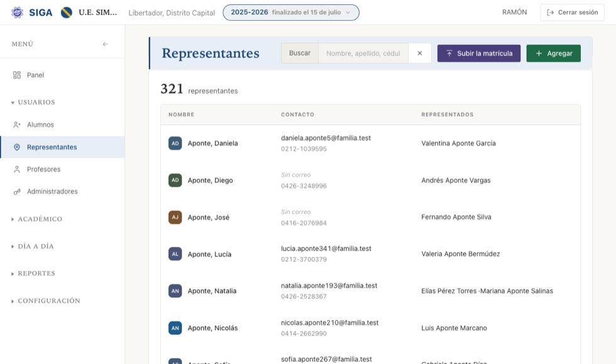Click the green Agregar button
Screen dimensions: 616x364
point(554,53)
